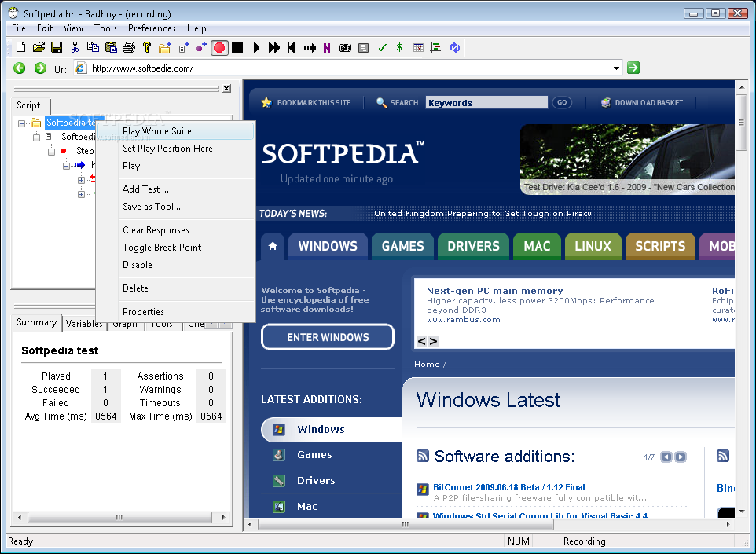Collapse the second-level Softpedia test node

36,138
